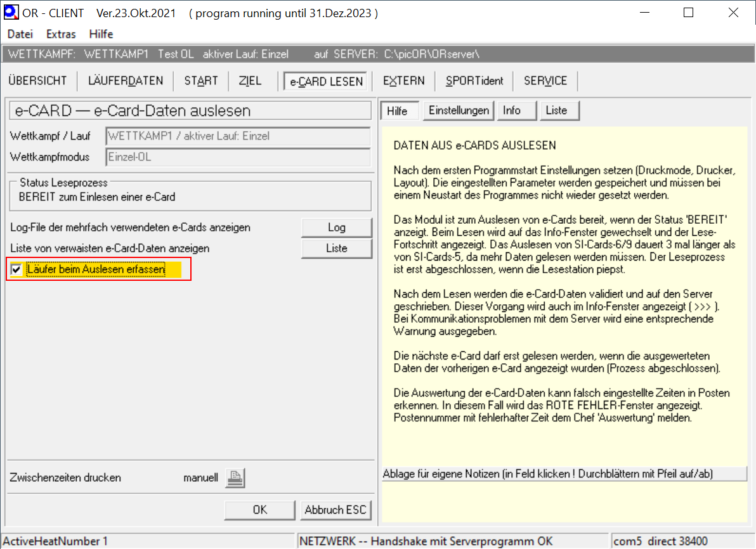This screenshot has height=549, width=756.
Task: Open the Hilfe menu in menu bar
Action: coord(101,34)
